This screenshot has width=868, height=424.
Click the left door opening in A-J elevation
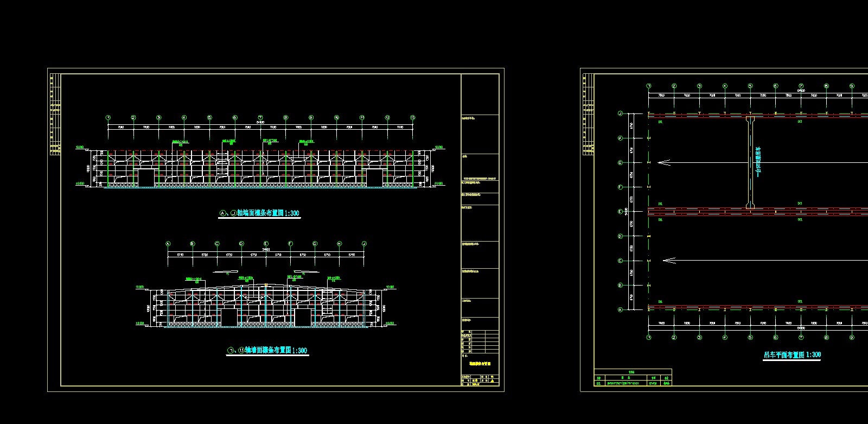tap(145, 178)
